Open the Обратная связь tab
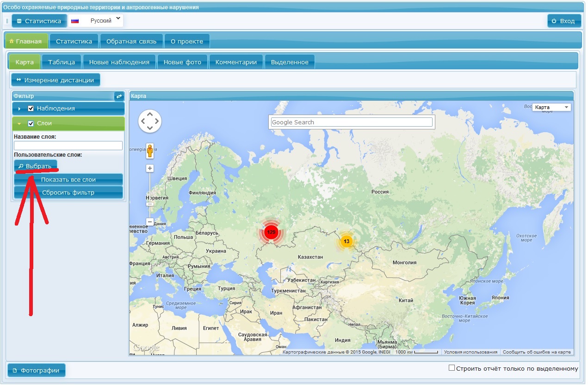 click(x=131, y=41)
